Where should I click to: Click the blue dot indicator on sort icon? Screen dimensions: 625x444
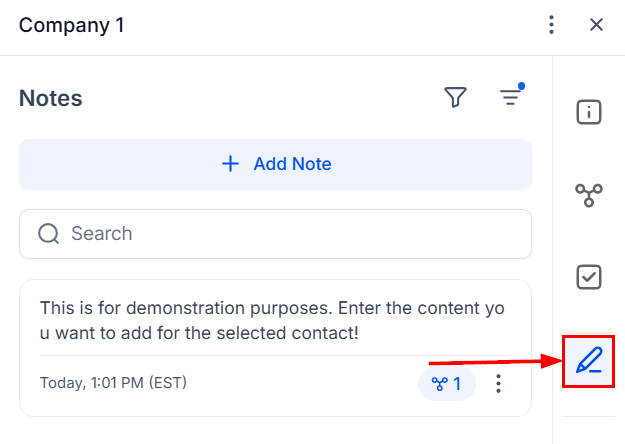522,86
